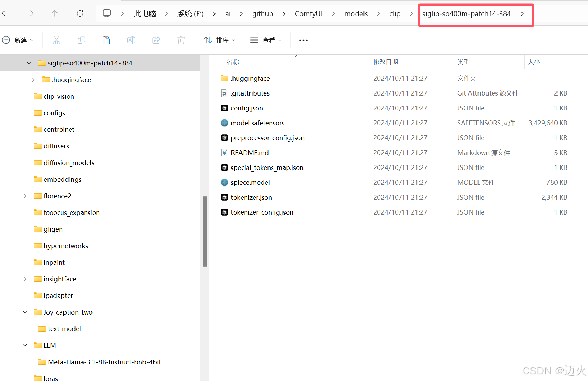Select the README.md file icon
Image resolution: width=588 pixels, height=381 pixels.
coord(225,153)
